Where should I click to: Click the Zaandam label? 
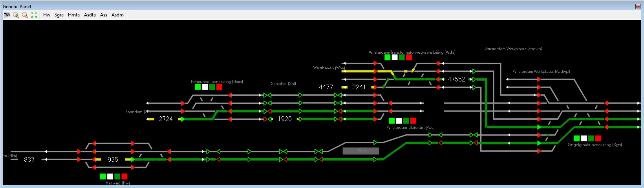coord(138,112)
